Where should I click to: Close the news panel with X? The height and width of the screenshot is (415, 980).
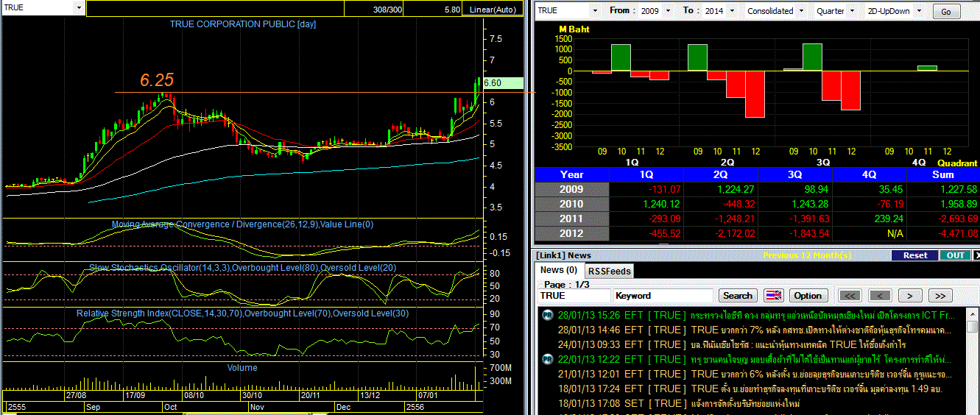coord(976,255)
